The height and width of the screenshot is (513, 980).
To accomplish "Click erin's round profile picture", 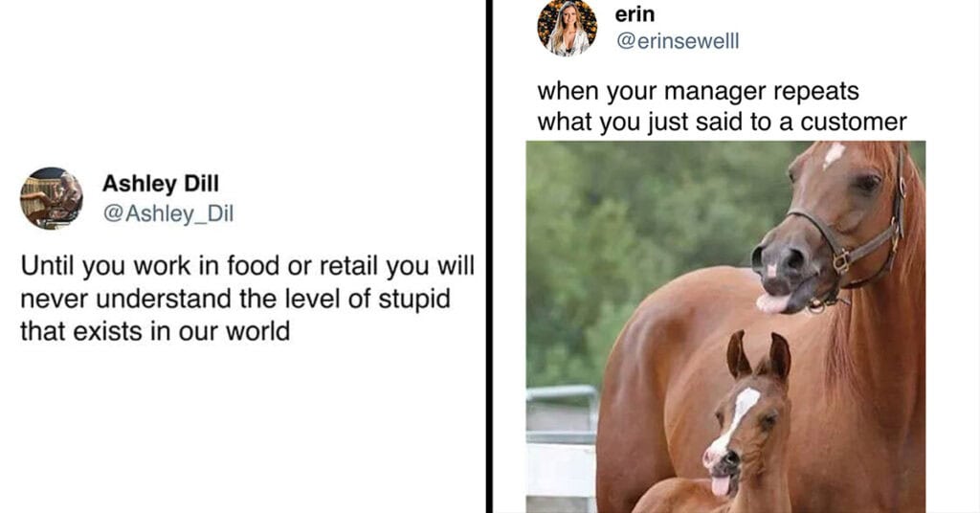I will point(567,27).
